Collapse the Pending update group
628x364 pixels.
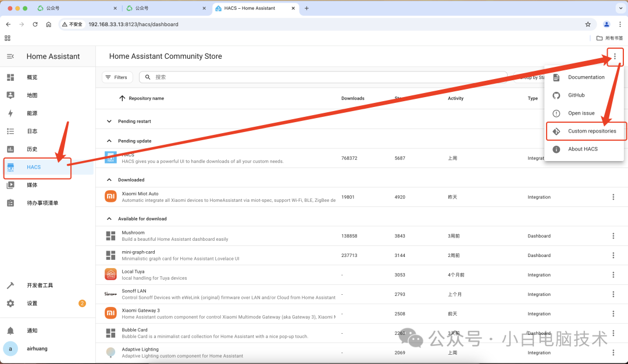[109, 141]
